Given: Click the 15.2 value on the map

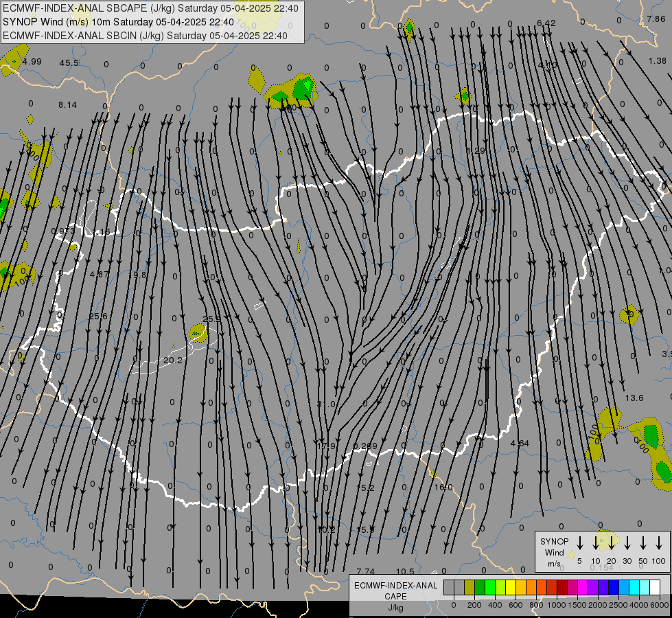Looking at the screenshot, I should (x=366, y=488).
